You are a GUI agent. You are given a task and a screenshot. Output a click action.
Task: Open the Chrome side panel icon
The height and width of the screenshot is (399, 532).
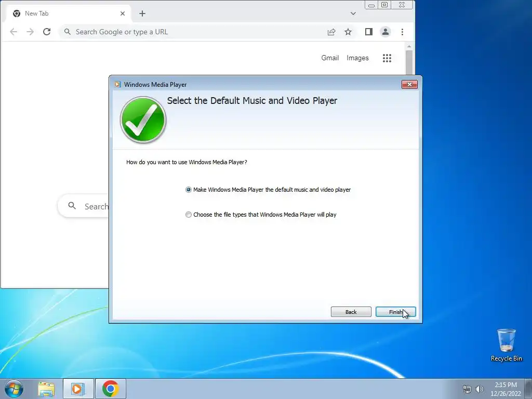click(369, 32)
